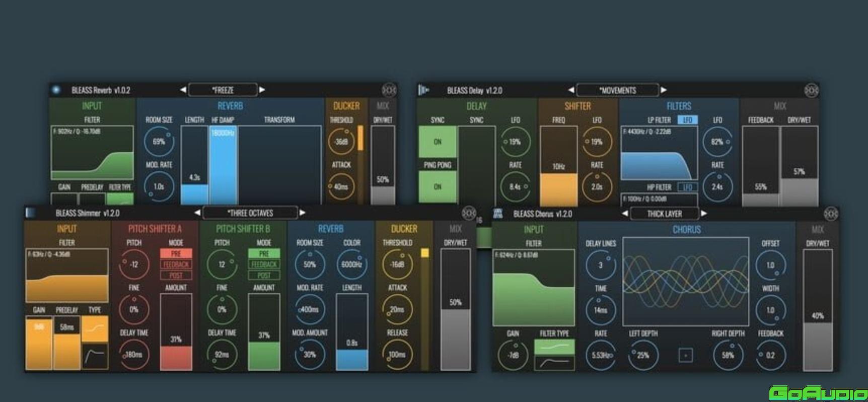The height and width of the screenshot is (402, 868).
Task: Open Reverb *FREEZE preset selector
Action: (x=223, y=90)
